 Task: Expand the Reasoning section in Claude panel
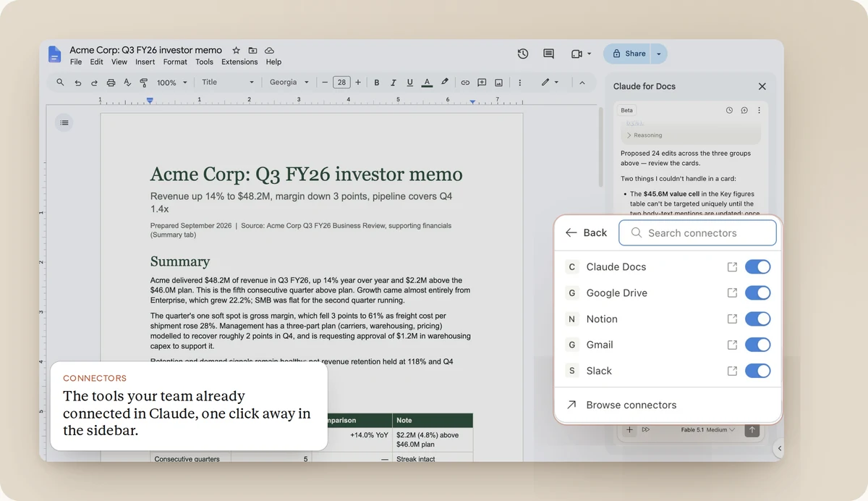pos(644,135)
